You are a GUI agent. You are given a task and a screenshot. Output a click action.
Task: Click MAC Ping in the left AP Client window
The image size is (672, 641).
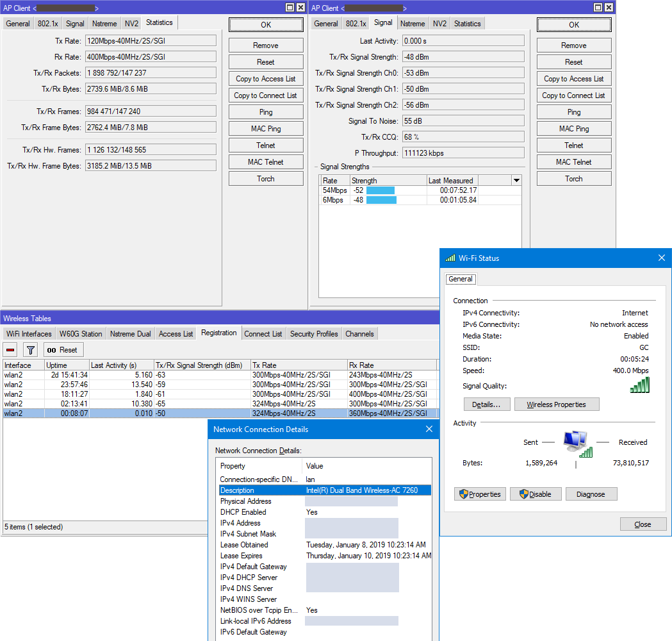click(266, 129)
